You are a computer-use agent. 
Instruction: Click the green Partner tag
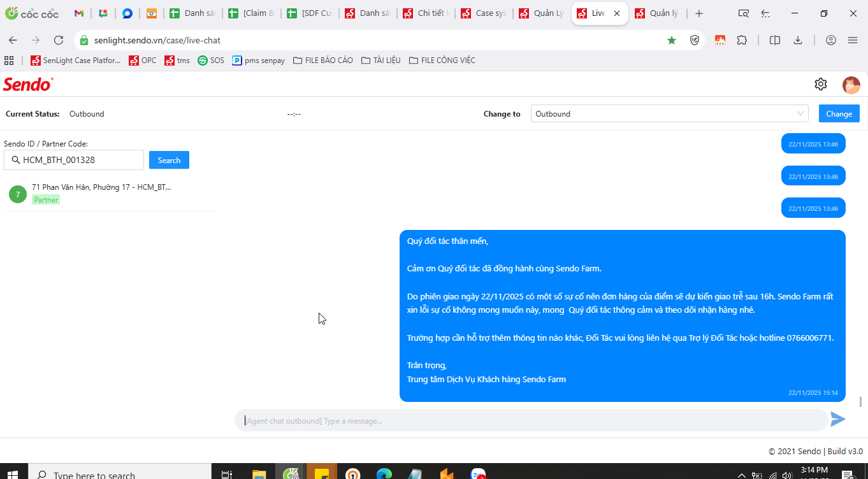(x=46, y=199)
